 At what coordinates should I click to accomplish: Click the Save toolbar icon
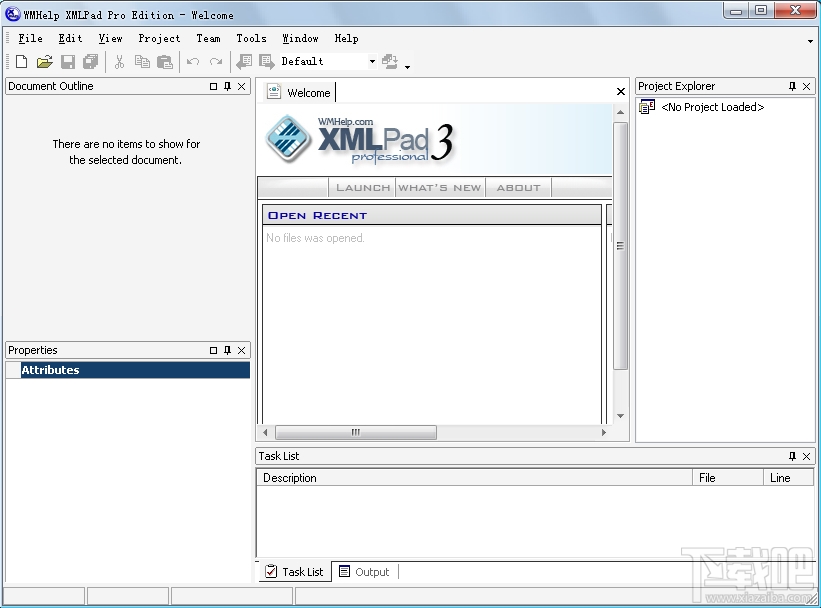point(68,62)
